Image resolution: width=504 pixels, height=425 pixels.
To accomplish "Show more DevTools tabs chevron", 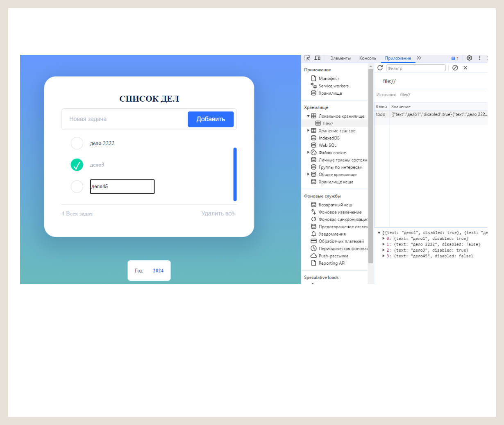I will 419,58.
